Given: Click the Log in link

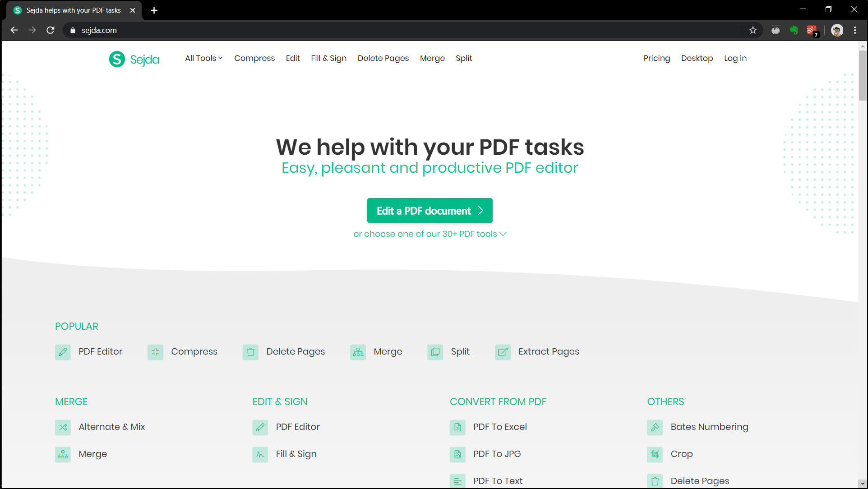Looking at the screenshot, I should coord(735,58).
